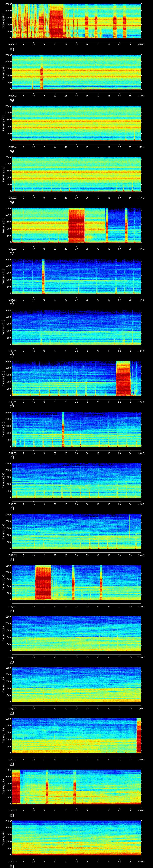Click the 44:00 end time label
Screen dimensions: 153x868
click(x=141, y=249)
